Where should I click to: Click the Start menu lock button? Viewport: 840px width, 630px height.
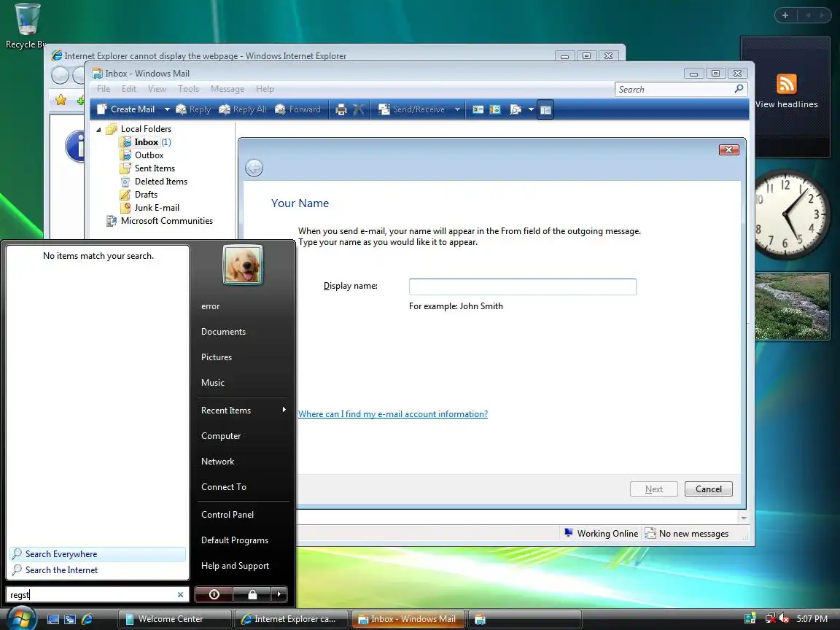coord(252,594)
